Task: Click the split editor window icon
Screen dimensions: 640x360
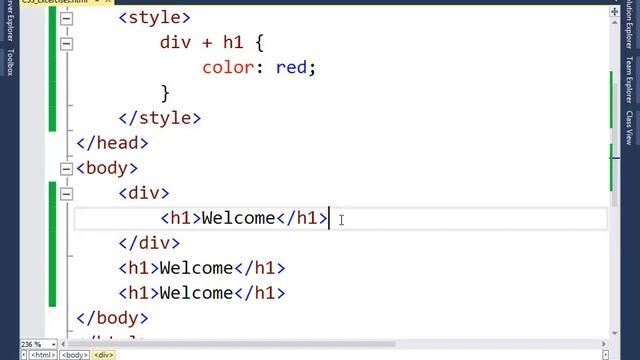Action: 614,11
